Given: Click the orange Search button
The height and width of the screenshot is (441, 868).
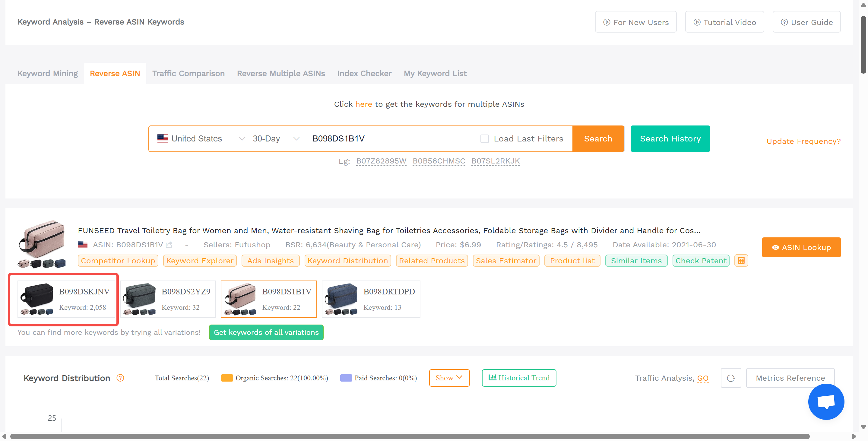Looking at the screenshot, I should pyautogui.click(x=598, y=138).
